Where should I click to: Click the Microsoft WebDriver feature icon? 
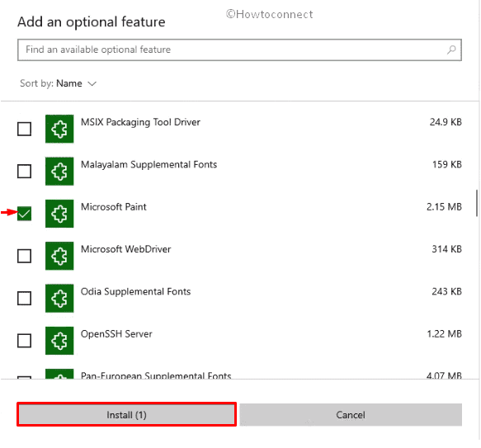59,256
